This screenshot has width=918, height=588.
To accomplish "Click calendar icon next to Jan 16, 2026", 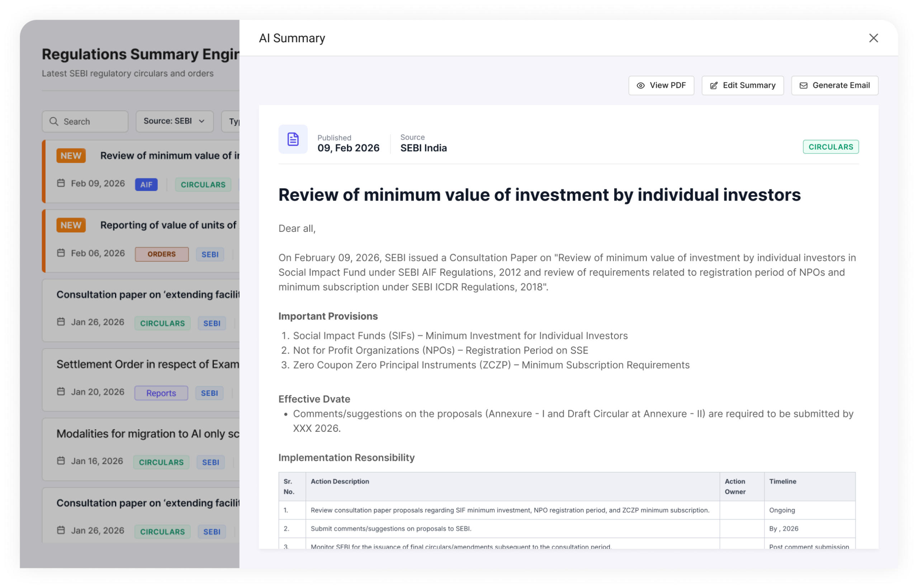I will [x=61, y=461].
